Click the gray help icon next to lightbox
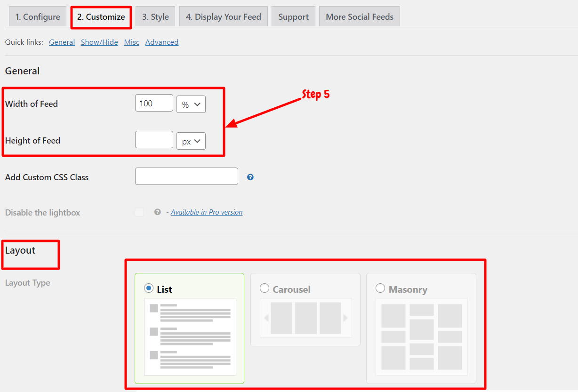Image resolution: width=578 pixels, height=392 pixels. [158, 212]
